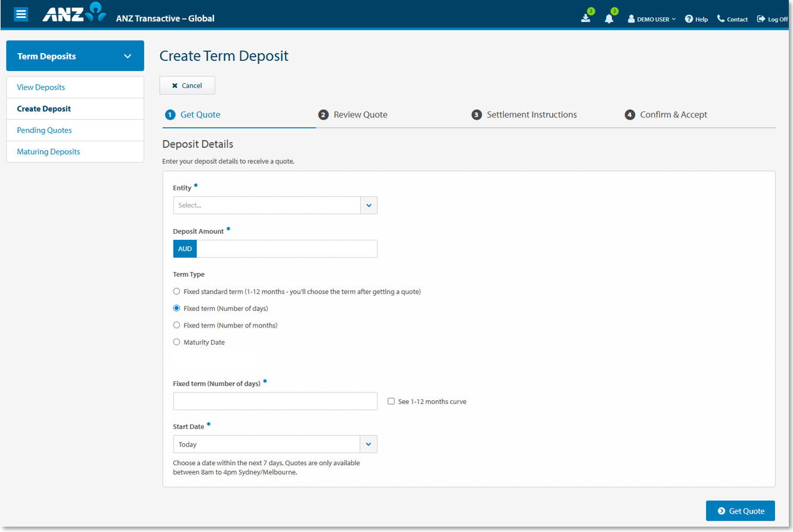Image resolution: width=793 pixels, height=532 pixels.
Task: Click the Help question mark icon
Action: (687, 18)
